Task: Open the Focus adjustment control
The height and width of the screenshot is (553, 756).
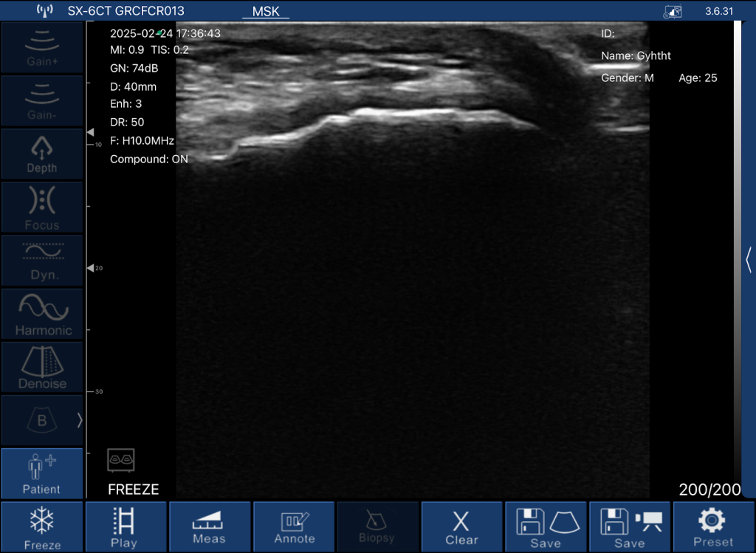Action: point(42,207)
